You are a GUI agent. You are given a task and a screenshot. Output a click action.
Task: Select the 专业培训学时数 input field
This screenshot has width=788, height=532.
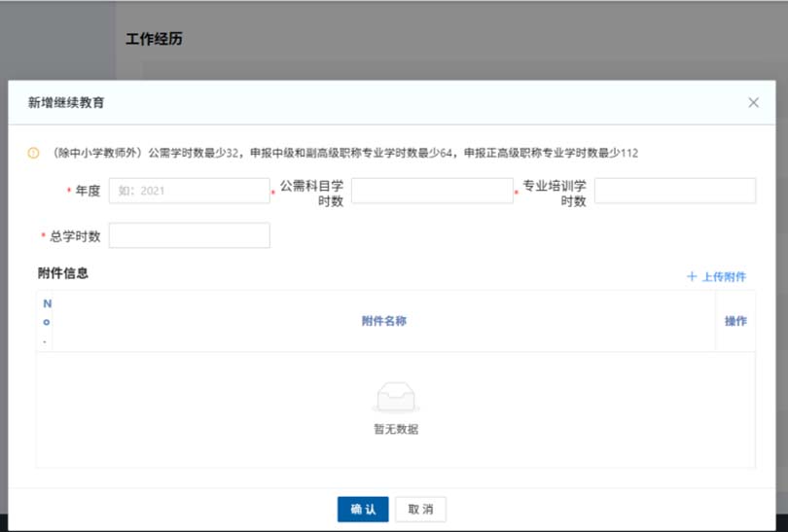tap(674, 191)
